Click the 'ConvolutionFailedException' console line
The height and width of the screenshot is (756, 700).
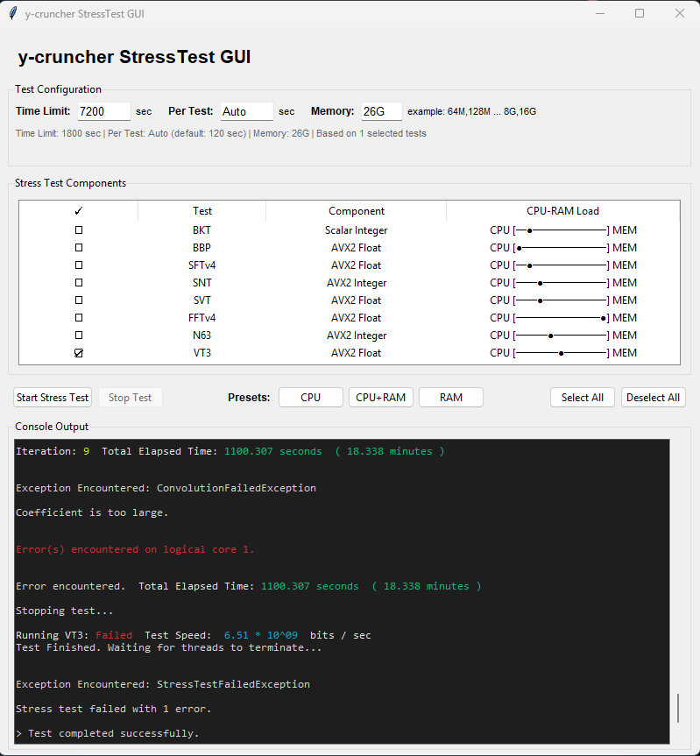[166, 488]
